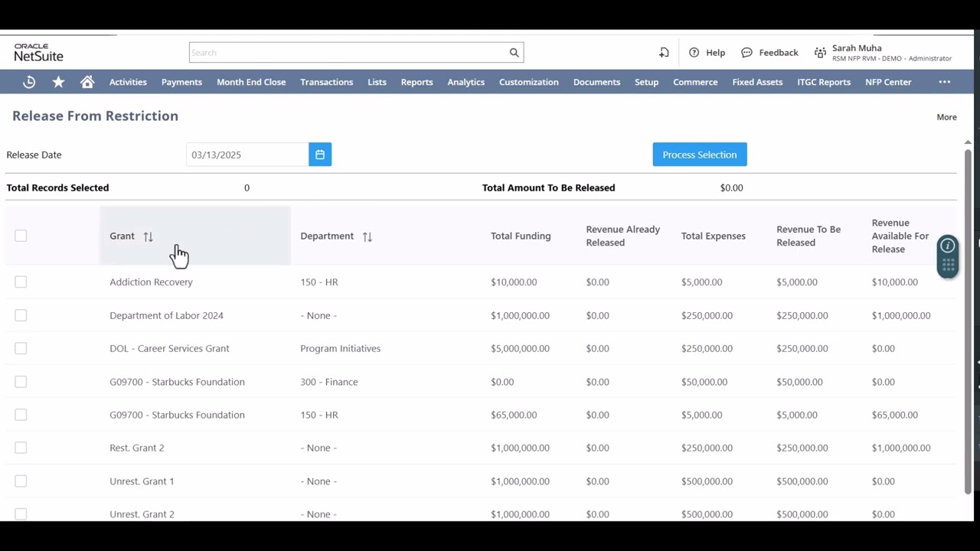Image resolution: width=980 pixels, height=551 pixels.
Task: Click the Revenue Available For Release header
Action: tap(900, 236)
